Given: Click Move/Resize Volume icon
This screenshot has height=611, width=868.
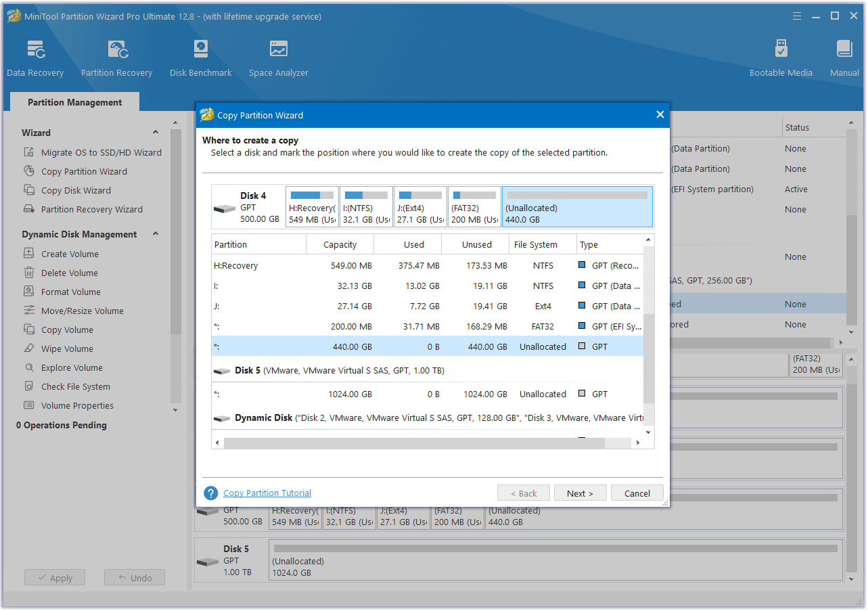Looking at the screenshot, I should [29, 311].
